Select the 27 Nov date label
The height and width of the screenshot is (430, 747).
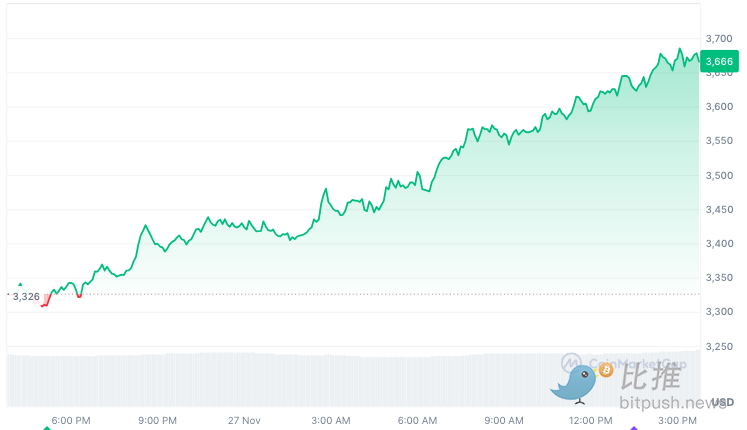[x=245, y=420]
